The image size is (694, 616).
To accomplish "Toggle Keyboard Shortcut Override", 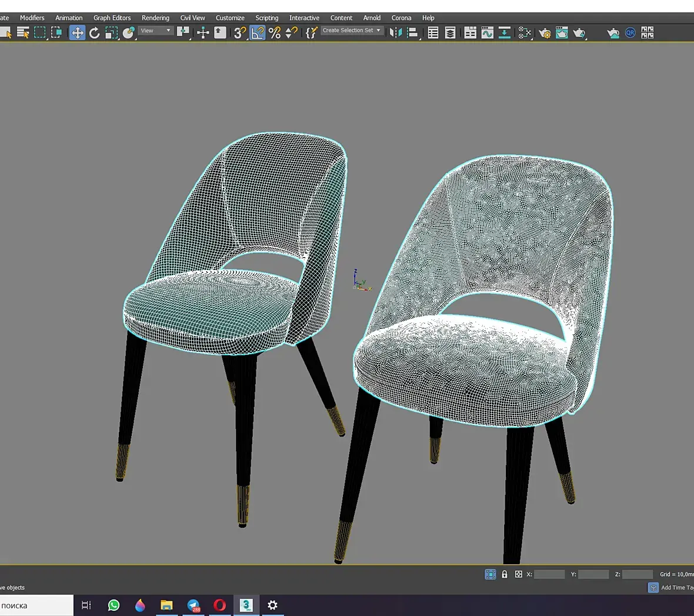I will coord(220,33).
